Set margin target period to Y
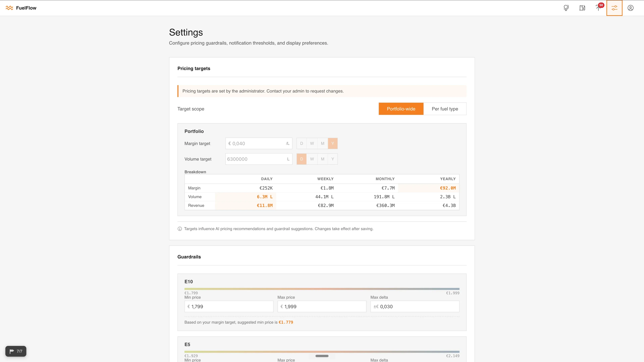 coord(333,143)
